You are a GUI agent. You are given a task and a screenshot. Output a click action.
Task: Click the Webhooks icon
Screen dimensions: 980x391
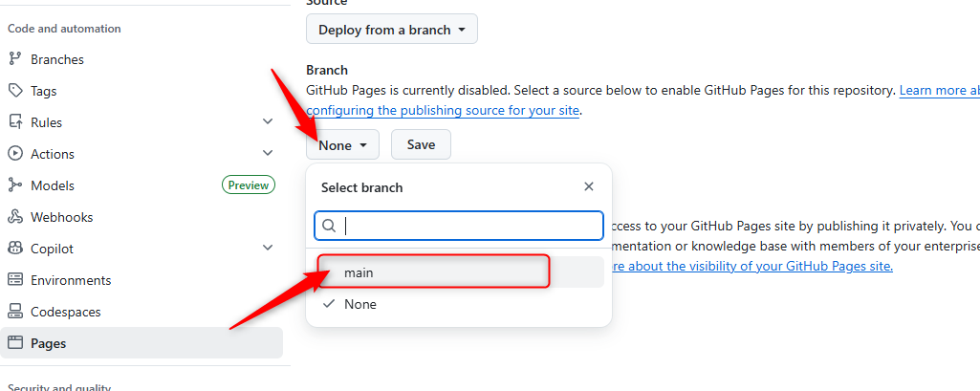(x=14, y=217)
